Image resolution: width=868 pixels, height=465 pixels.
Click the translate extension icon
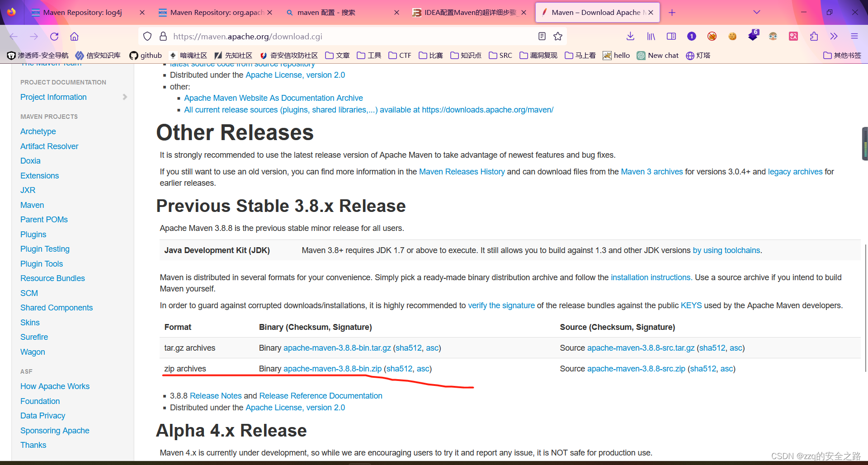click(793, 37)
